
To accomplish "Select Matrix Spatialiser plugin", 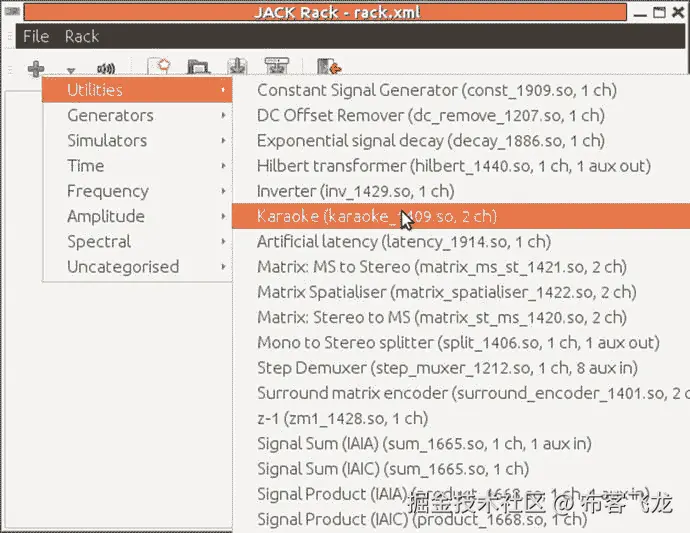I will pos(461,292).
